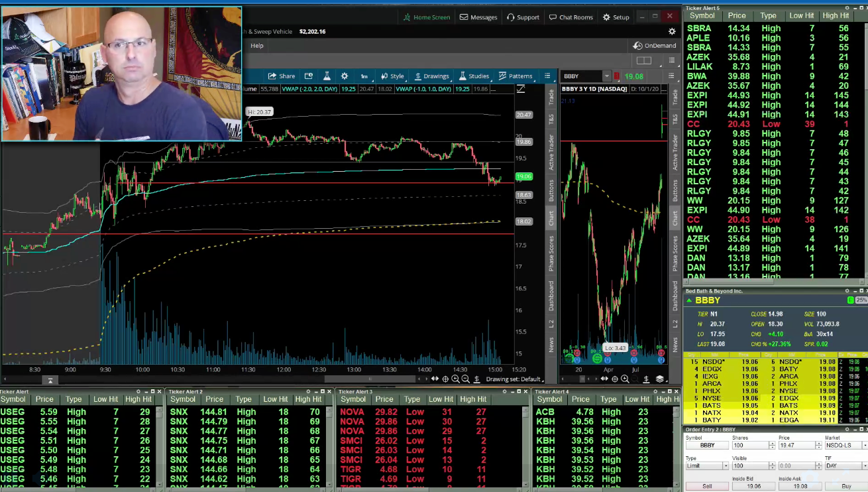Click the Inside Ask 19.08 button
868x492 pixels.
(x=800, y=486)
